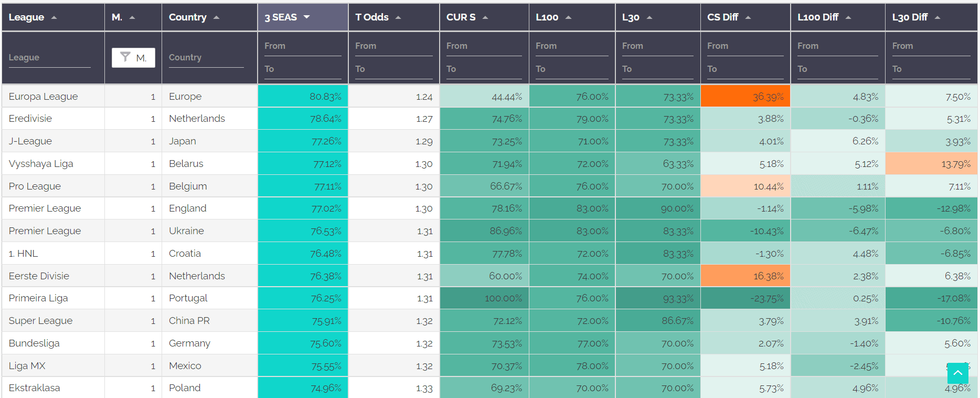Focus the T Odds To field
This screenshot has height=398, width=980.
click(x=393, y=69)
